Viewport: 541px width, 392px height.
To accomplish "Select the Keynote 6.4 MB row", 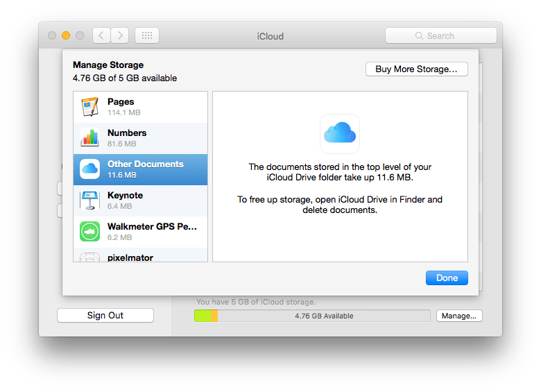I will [x=153, y=201].
